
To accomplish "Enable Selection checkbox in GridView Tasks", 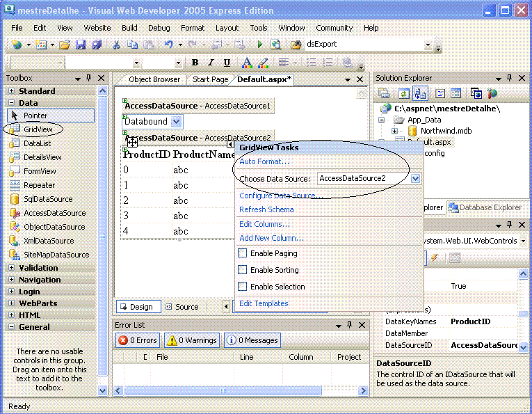I will point(242,287).
